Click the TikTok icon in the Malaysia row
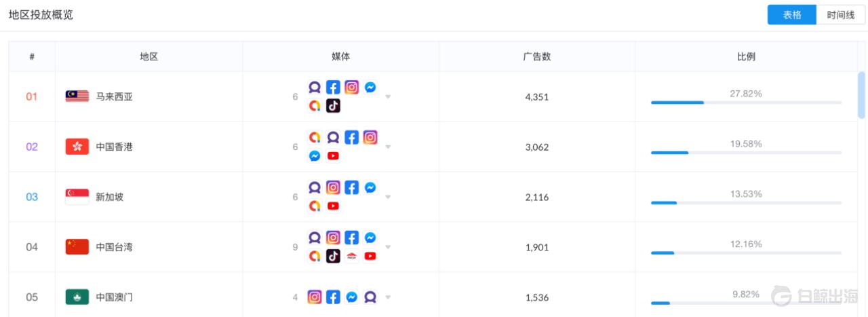The image size is (868, 317). pyautogui.click(x=332, y=106)
